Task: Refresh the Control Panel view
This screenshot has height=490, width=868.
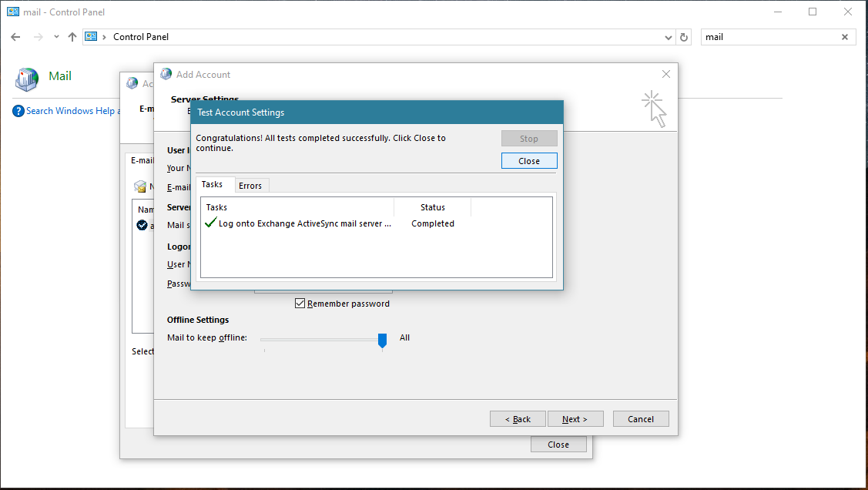Action: click(x=684, y=37)
